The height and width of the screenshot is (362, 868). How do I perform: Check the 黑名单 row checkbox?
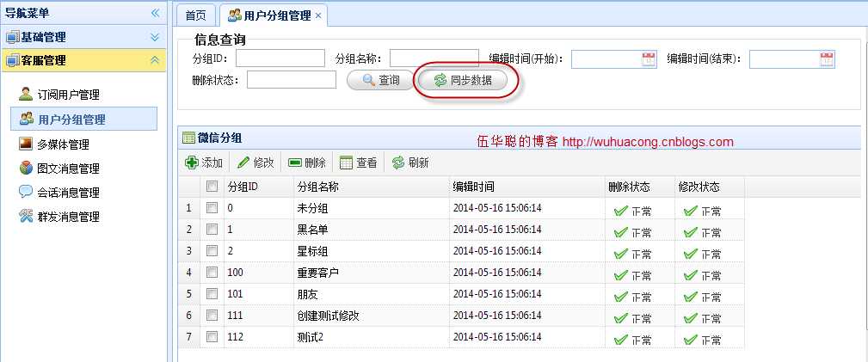(x=212, y=230)
